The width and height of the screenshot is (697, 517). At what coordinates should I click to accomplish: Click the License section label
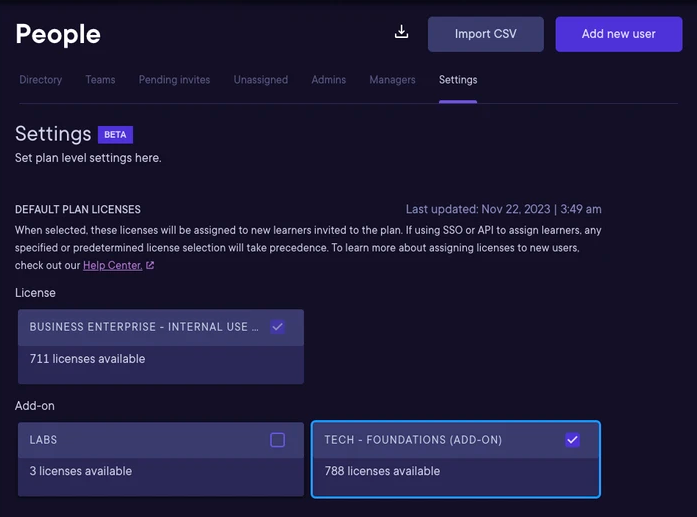point(35,293)
